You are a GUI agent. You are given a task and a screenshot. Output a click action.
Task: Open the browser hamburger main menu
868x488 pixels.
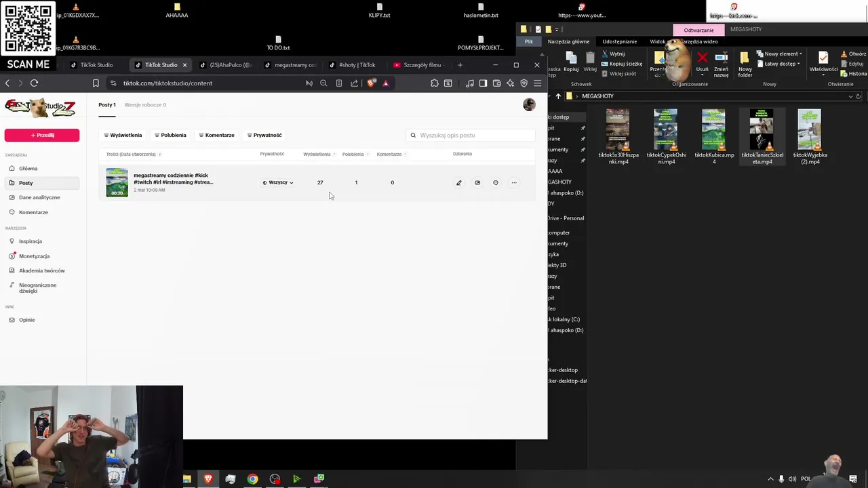[537, 83]
